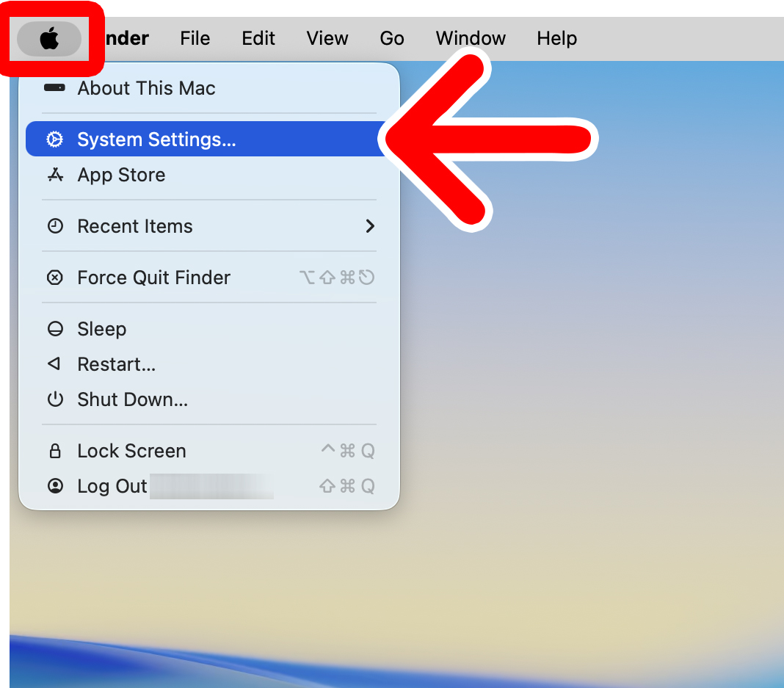Open the Apple menu logo
This screenshot has width=784, height=688.
[x=49, y=38]
